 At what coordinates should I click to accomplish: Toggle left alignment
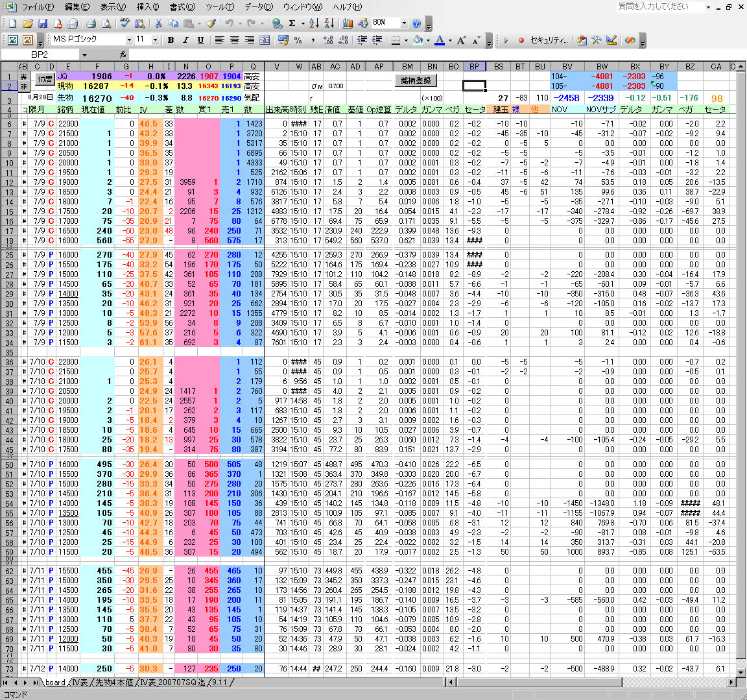click(219, 40)
